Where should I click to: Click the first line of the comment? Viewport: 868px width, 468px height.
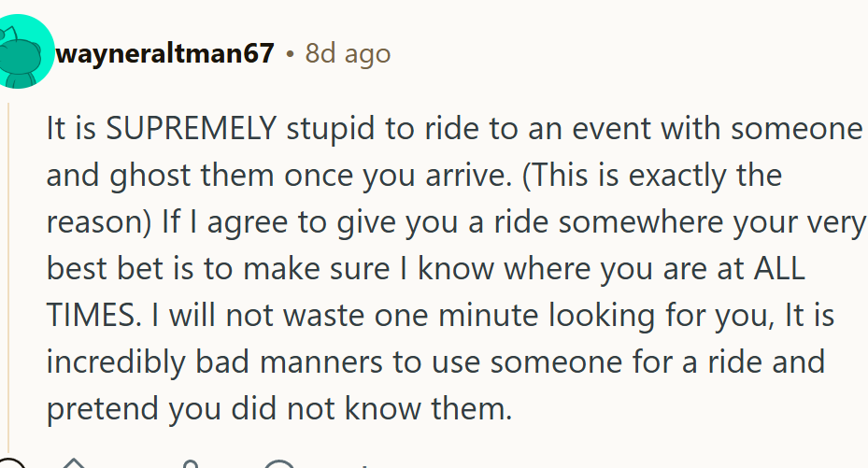point(453,129)
